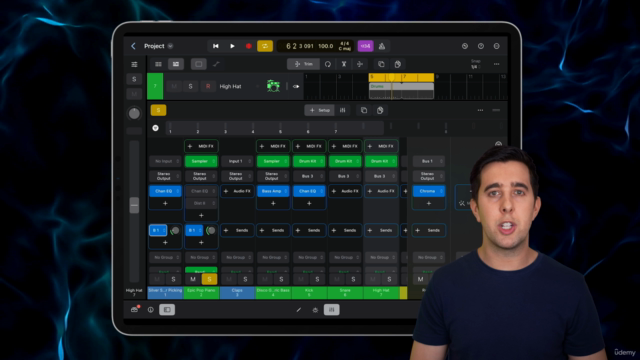Select the Claps channel name label
The height and width of the screenshot is (360, 640).
(237, 292)
